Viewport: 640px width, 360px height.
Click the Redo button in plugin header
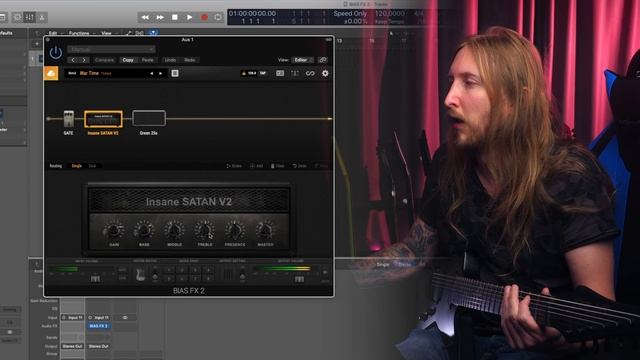click(x=189, y=60)
